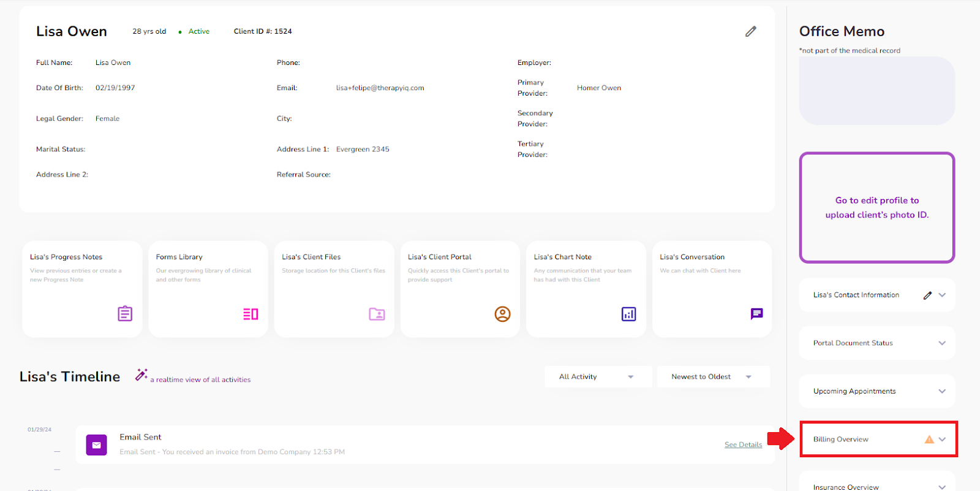Click primary provider name Homer Owen

click(x=599, y=88)
